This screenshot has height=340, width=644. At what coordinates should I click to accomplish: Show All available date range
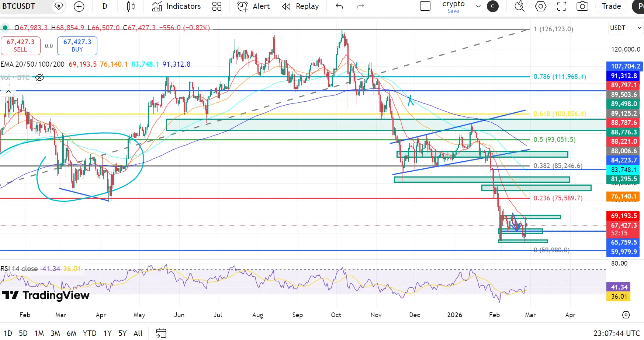[x=138, y=333]
